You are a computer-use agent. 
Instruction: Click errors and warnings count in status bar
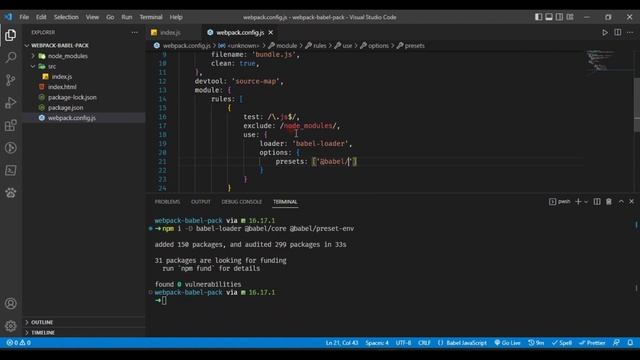pos(18,343)
